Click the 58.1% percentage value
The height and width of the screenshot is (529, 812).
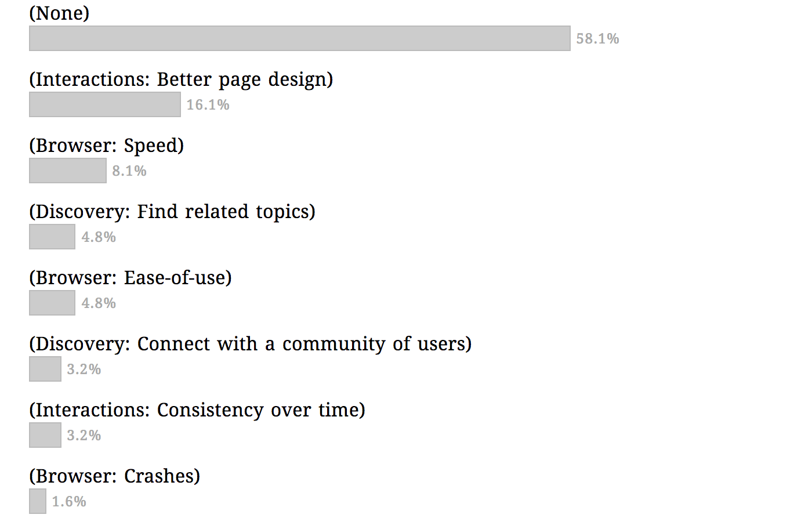click(x=597, y=39)
